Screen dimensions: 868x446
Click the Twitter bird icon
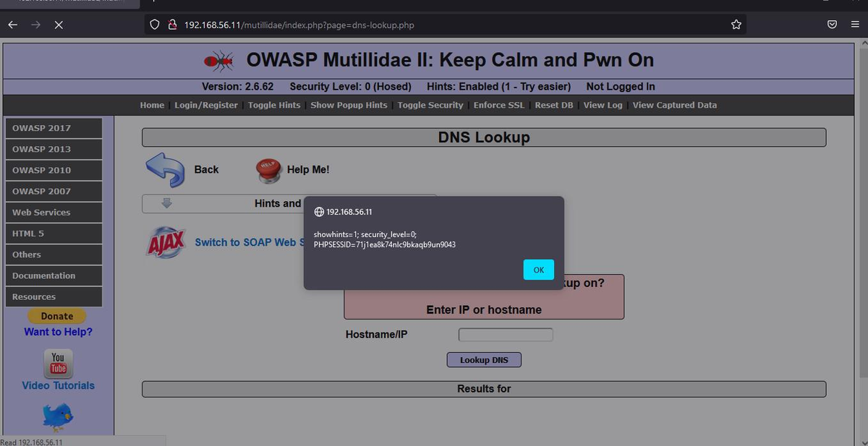58,416
